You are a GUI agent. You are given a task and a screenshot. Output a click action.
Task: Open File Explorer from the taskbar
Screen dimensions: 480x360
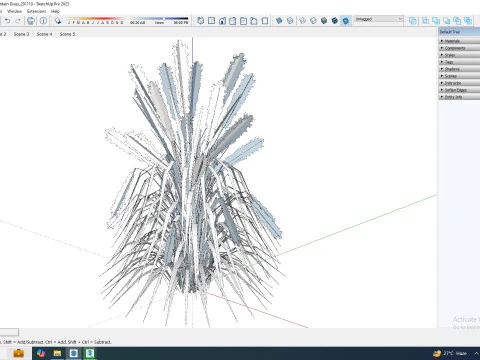tap(57, 353)
